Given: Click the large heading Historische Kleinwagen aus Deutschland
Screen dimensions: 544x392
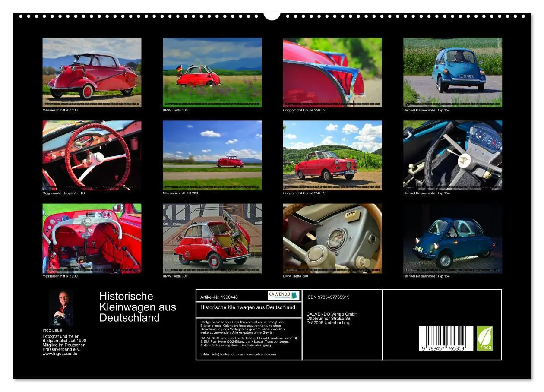Looking at the screenshot, I should [138, 307].
